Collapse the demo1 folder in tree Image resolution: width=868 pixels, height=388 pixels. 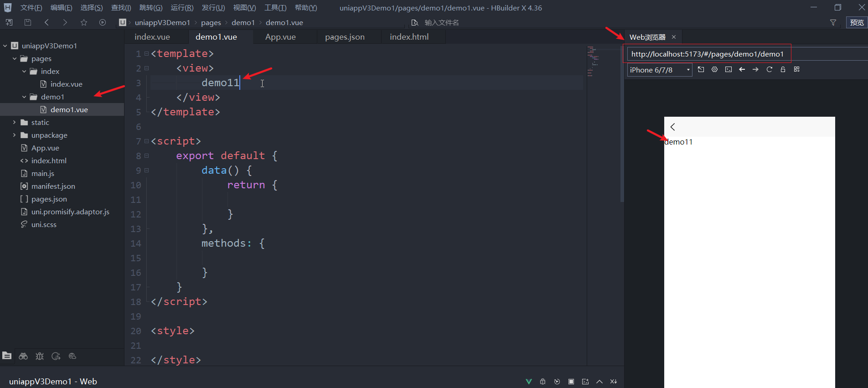pos(24,97)
